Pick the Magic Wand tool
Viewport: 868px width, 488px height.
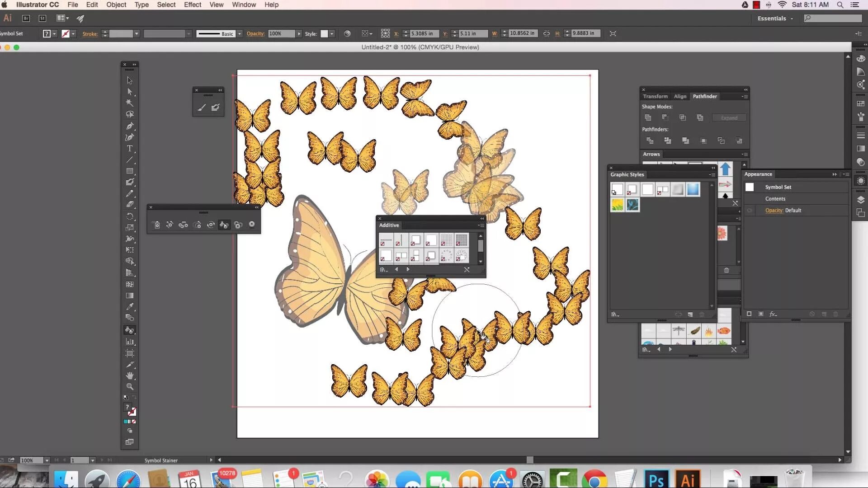coord(130,103)
